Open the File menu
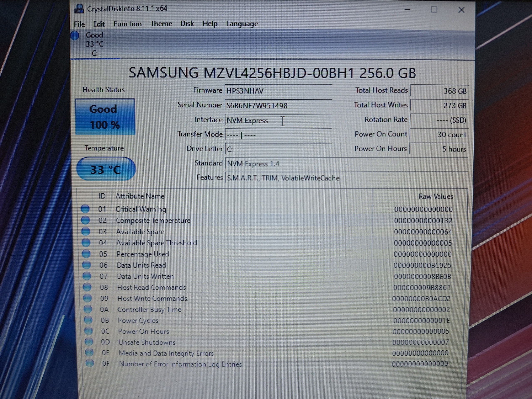This screenshot has width=532, height=399. click(x=79, y=24)
